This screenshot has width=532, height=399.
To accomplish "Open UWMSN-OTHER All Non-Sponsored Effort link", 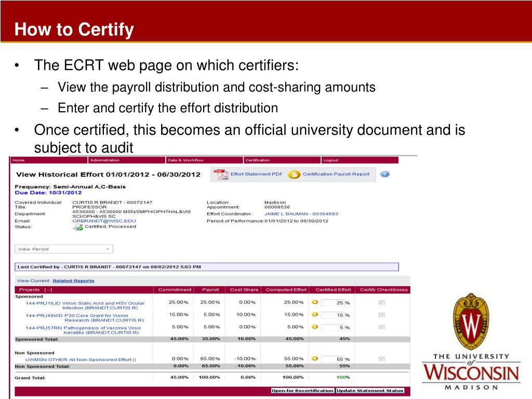I will [x=81, y=360].
